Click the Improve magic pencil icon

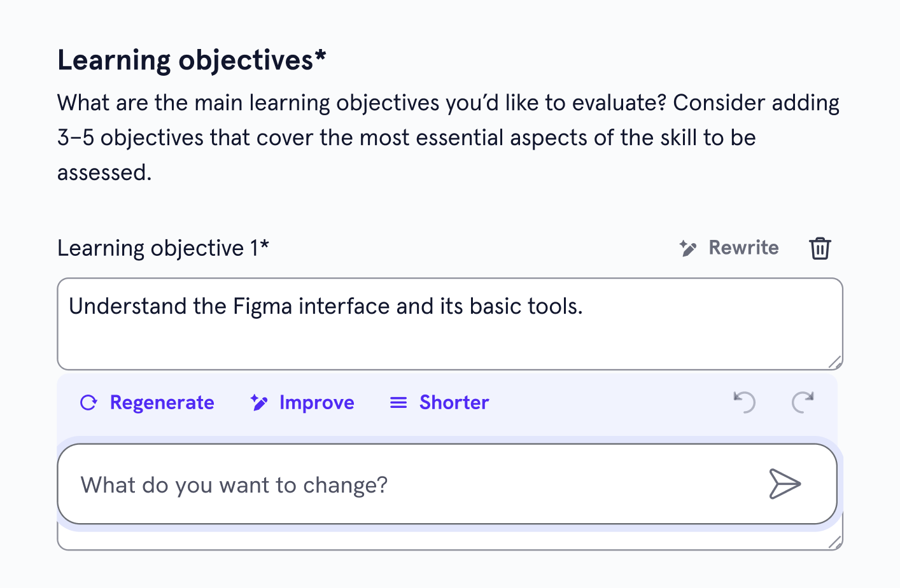(258, 403)
